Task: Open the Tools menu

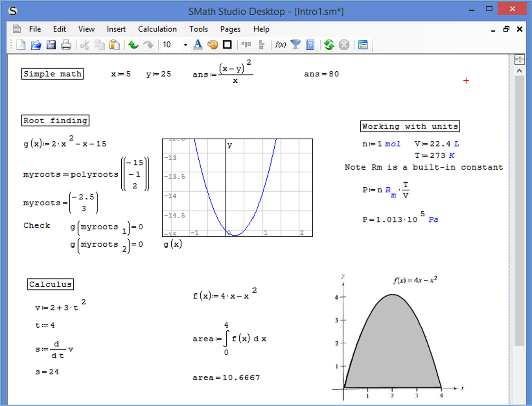Action: [x=198, y=29]
